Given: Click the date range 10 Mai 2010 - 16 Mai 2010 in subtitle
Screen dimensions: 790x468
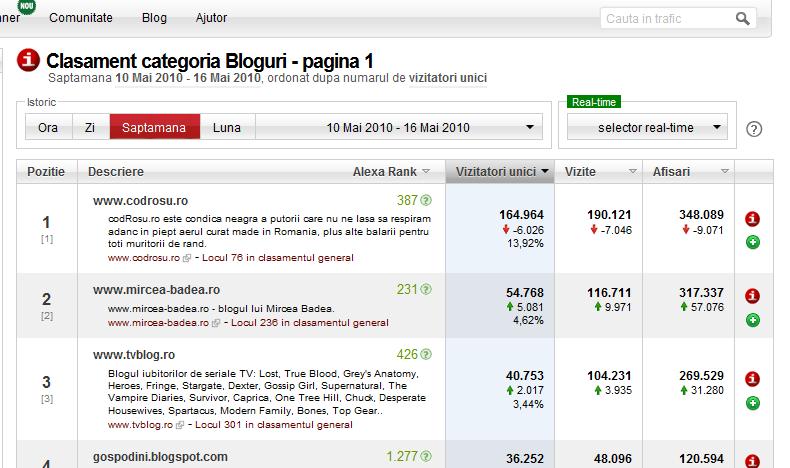Looking at the screenshot, I should pyautogui.click(x=188, y=78).
